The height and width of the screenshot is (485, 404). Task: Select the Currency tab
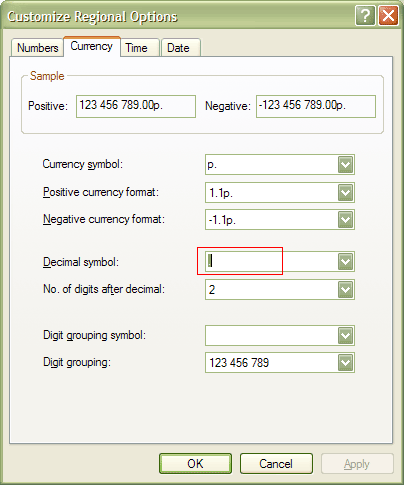92,46
